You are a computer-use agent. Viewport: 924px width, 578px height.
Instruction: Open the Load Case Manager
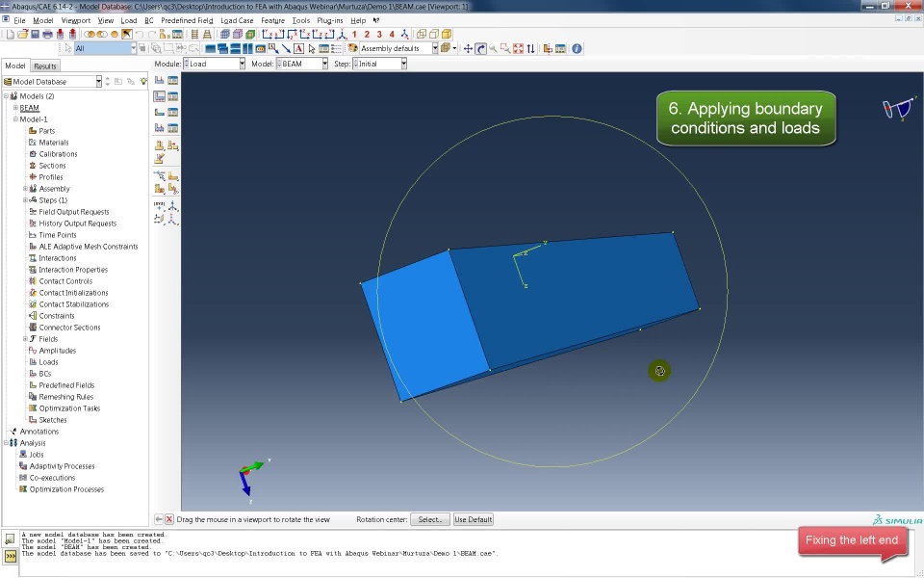pyautogui.click(x=172, y=127)
